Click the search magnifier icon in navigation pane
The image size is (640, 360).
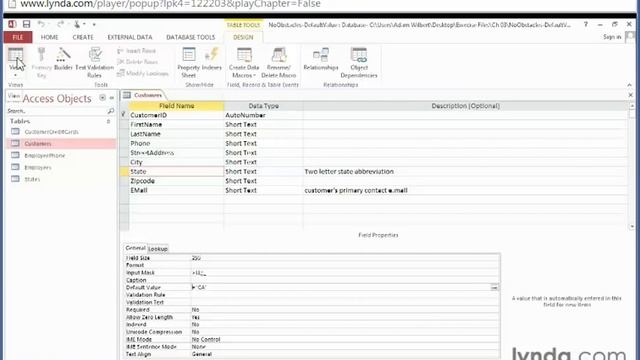point(111,111)
